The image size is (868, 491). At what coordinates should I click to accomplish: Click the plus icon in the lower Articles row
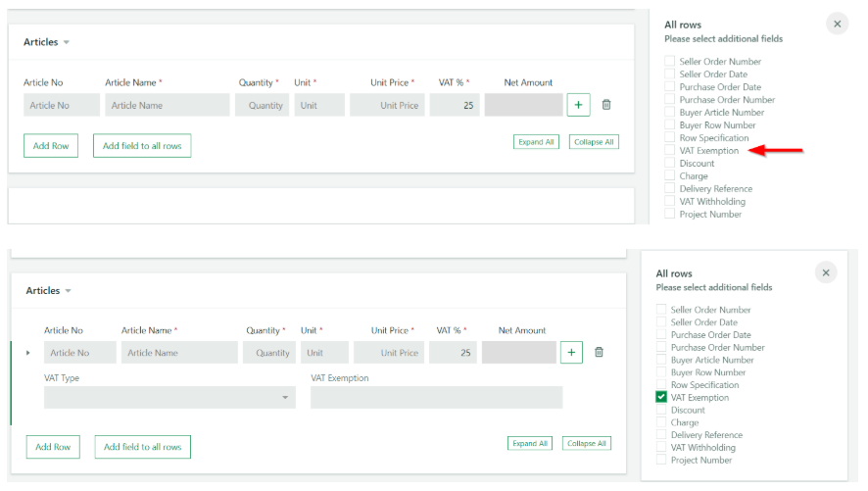571,353
